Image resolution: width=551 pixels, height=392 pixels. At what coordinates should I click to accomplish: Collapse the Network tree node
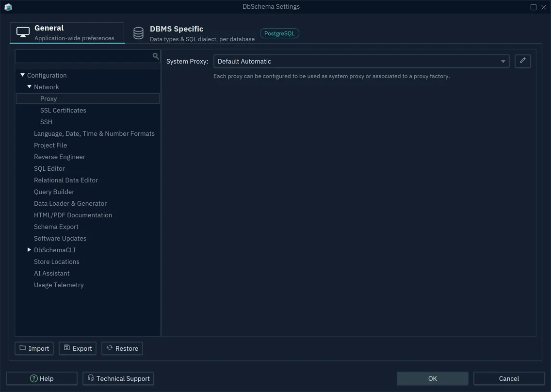point(29,86)
